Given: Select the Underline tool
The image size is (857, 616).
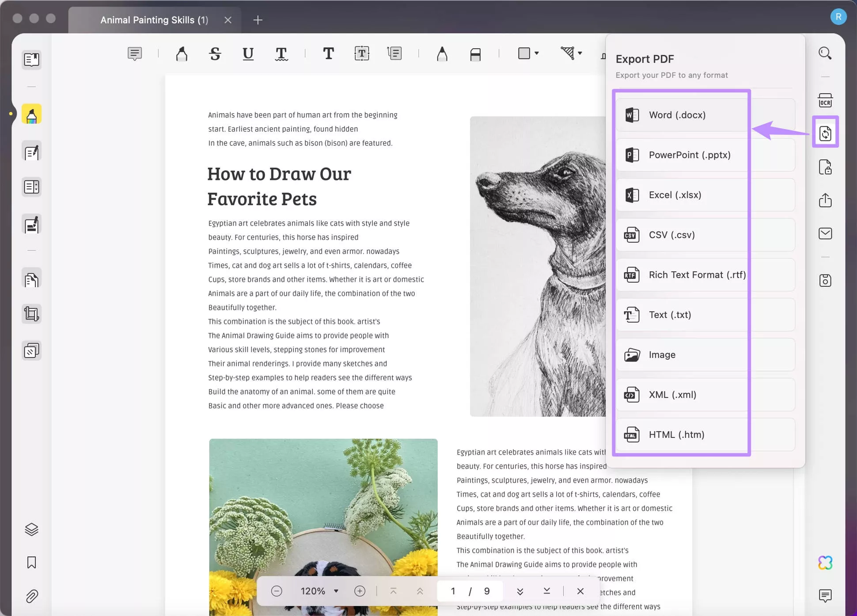Looking at the screenshot, I should (x=248, y=53).
